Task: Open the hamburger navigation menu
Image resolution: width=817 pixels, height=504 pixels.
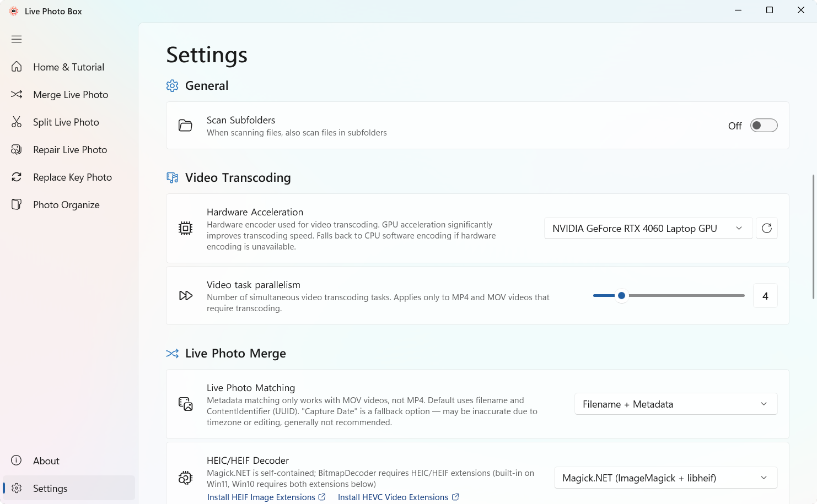Action: coord(17,39)
